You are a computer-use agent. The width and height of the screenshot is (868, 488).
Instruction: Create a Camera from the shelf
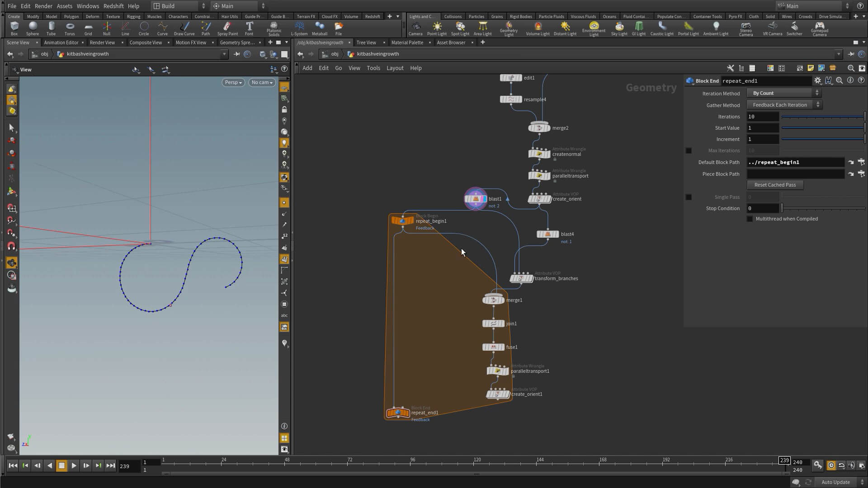pos(415,28)
